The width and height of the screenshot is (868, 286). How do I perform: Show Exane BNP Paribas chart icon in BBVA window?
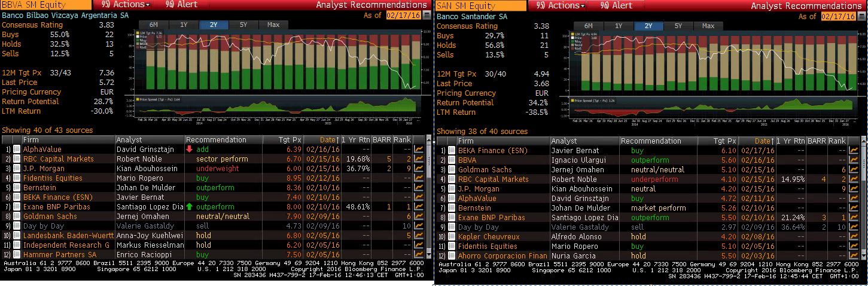click(x=418, y=207)
